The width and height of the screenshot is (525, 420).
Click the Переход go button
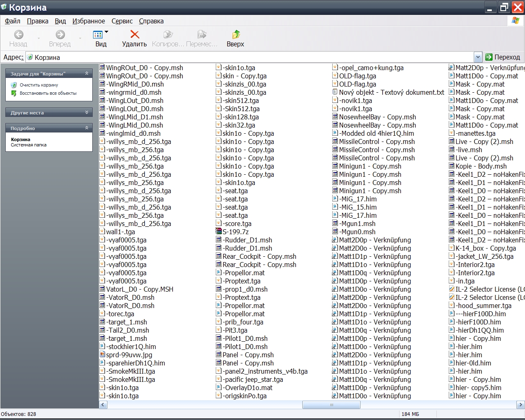point(503,57)
